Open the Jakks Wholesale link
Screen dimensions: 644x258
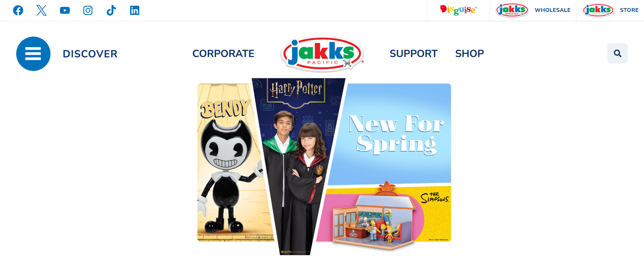pyautogui.click(x=533, y=10)
